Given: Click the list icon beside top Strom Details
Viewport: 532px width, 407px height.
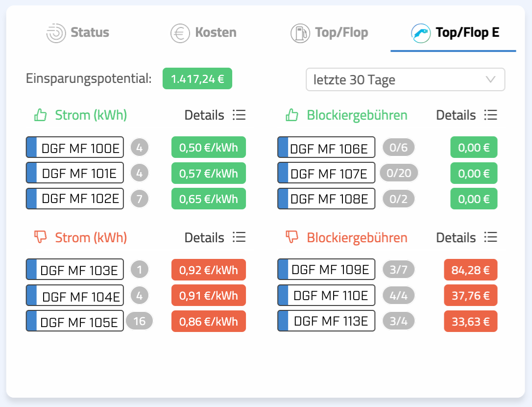Looking at the screenshot, I should click(239, 115).
